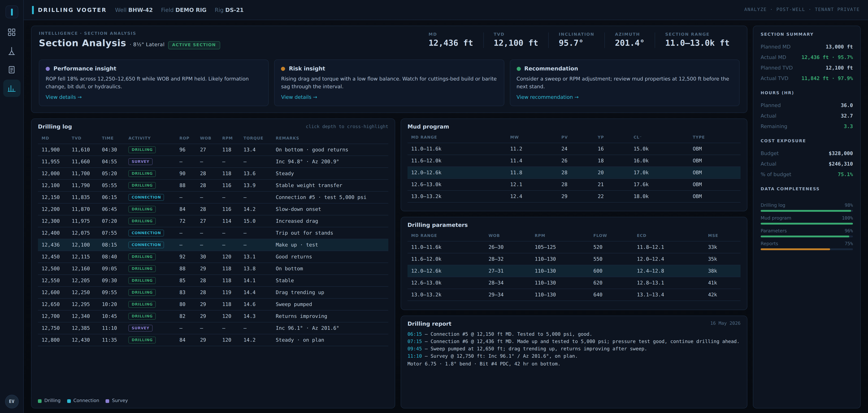Click MSE value 38k
This screenshot has width=868, height=413.
tap(712, 271)
